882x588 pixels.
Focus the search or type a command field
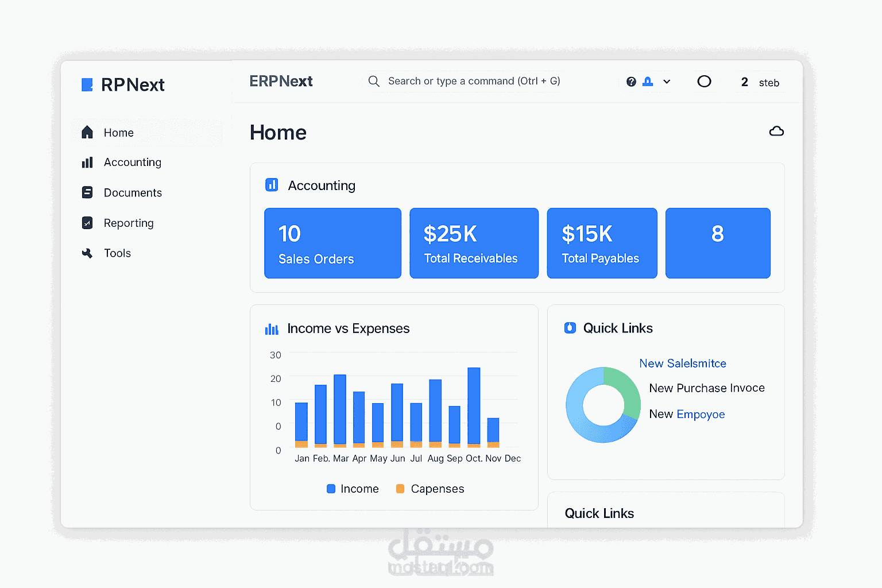tap(464, 81)
